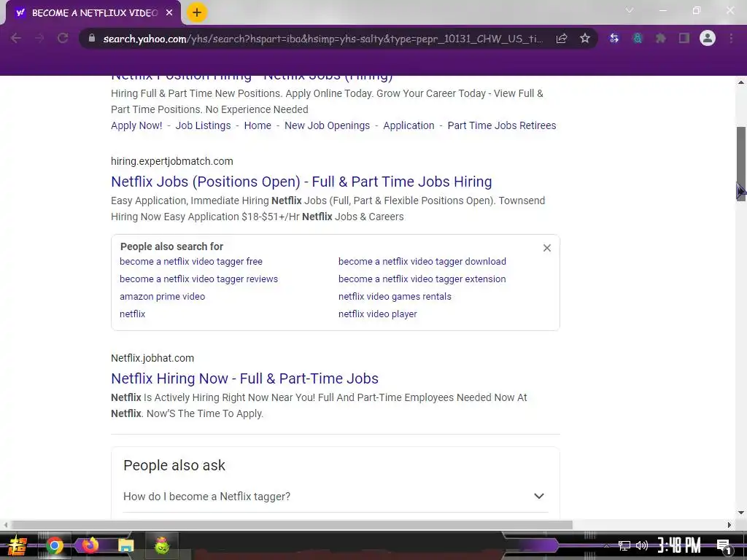Screen dimensions: 747x560
Task: Search become a netflix video tagger download
Action: (x=422, y=262)
